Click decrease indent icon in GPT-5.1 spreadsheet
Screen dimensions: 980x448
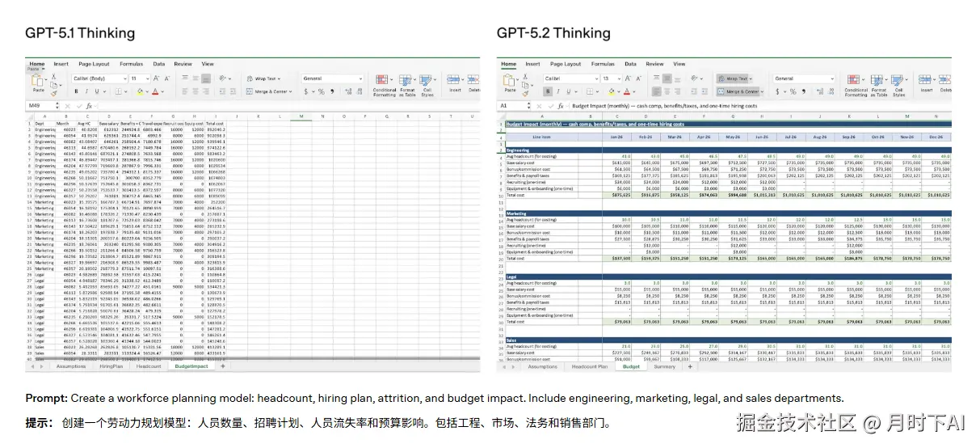[222, 91]
